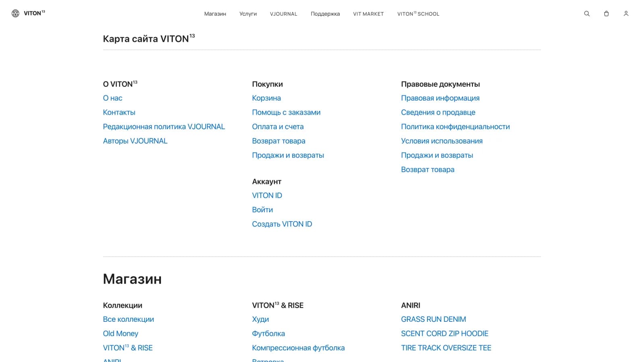This screenshot has height=362, width=644.
Task: Click the Сведения о продавце link
Action: [x=438, y=112]
